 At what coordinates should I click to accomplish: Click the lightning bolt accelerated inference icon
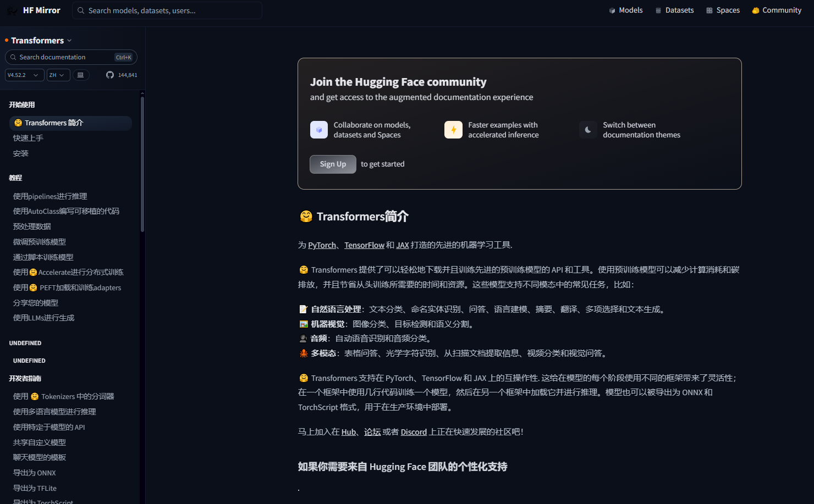tap(453, 130)
